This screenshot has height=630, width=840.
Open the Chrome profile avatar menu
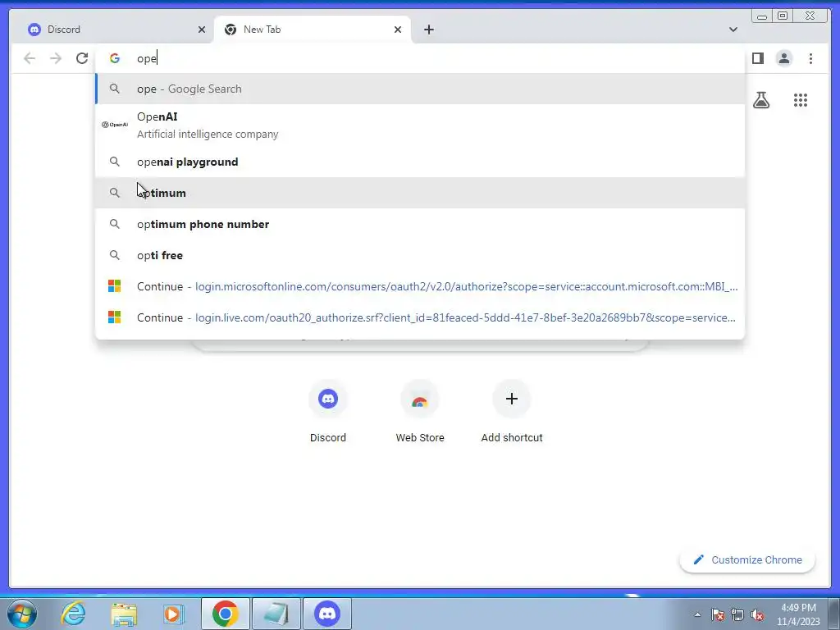[783, 58]
